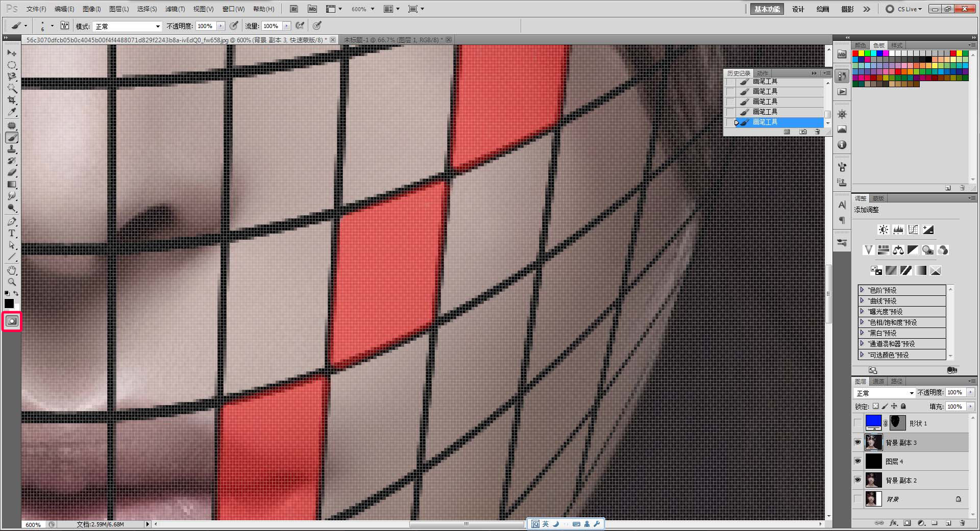Pick the red swatch in 色板 panel

coord(855,54)
